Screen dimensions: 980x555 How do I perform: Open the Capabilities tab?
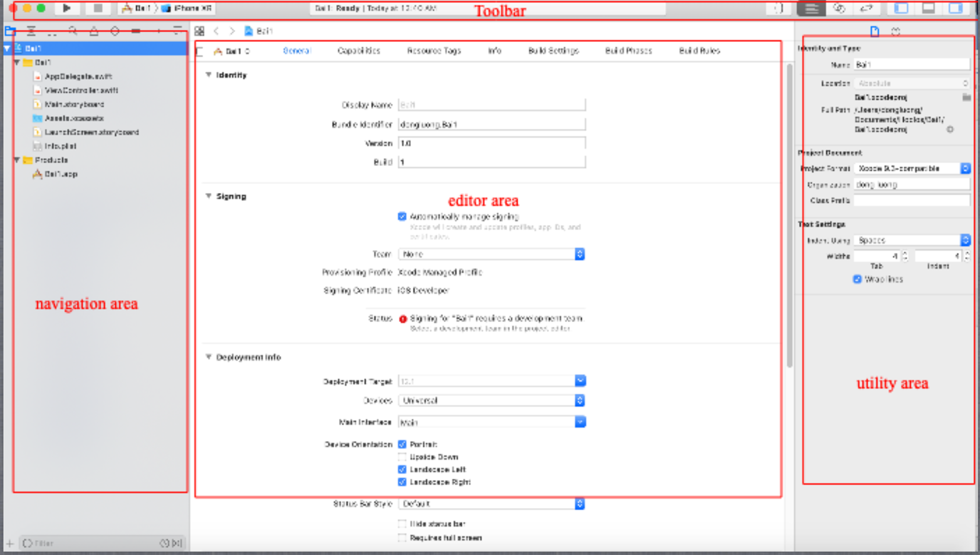[x=359, y=51]
